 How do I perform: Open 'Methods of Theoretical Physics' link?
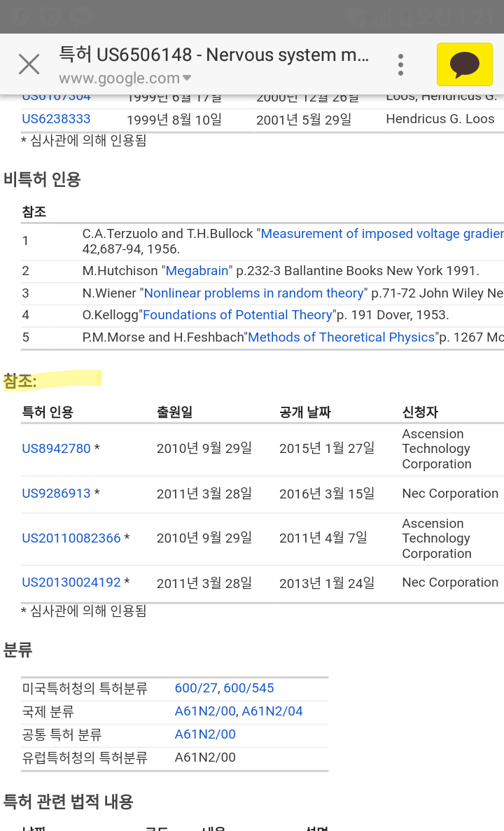[342, 337]
